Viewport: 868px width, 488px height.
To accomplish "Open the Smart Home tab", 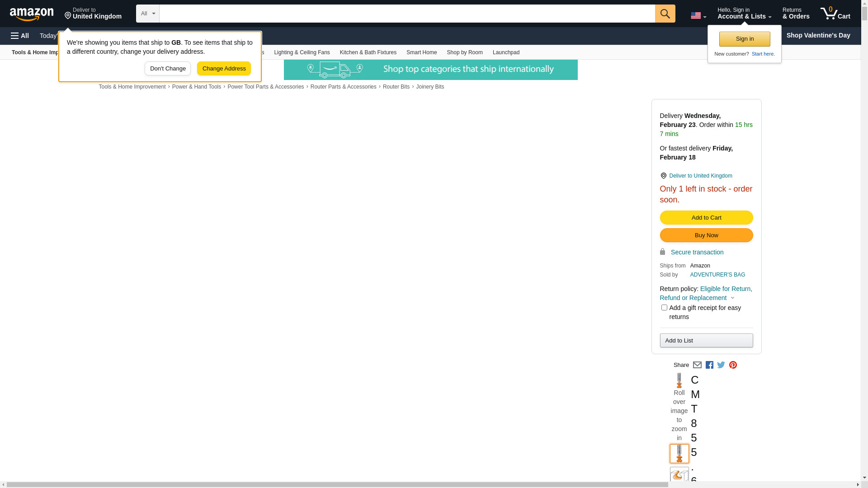I will pos(421,52).
